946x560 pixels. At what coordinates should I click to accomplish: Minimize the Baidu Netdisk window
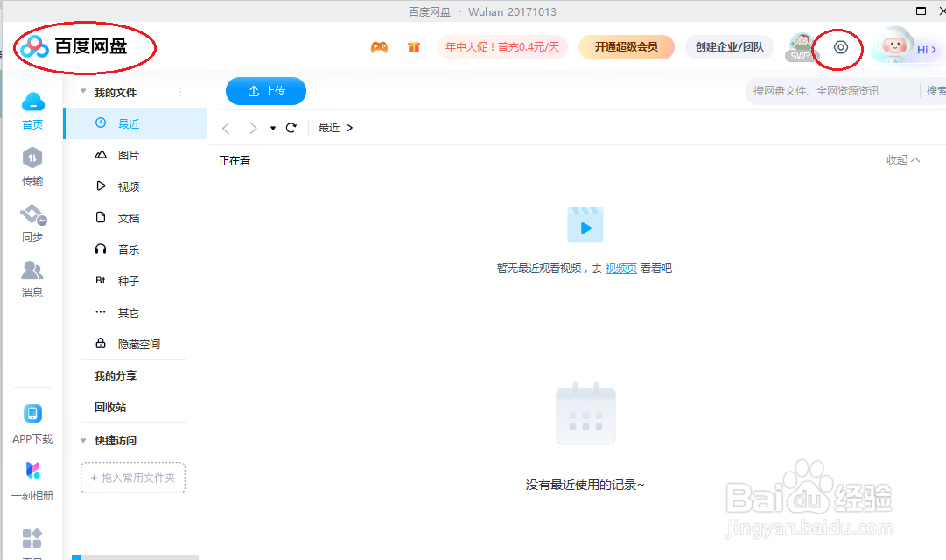coord(896,10)
